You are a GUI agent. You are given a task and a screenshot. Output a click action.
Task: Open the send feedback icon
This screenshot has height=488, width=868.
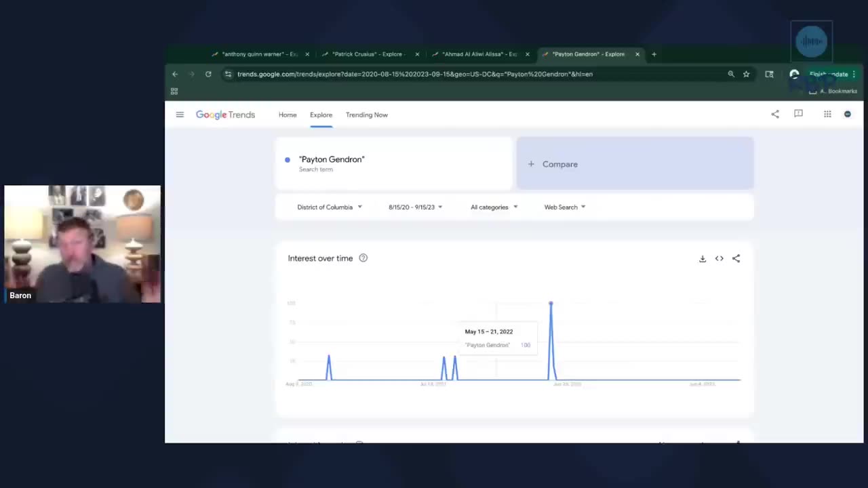click(798, 114)
